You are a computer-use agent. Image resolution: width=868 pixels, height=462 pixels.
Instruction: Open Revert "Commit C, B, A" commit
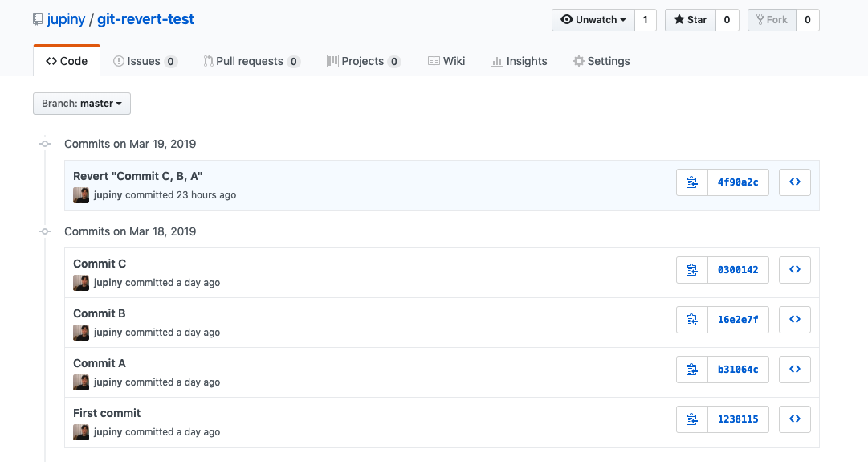138,176
